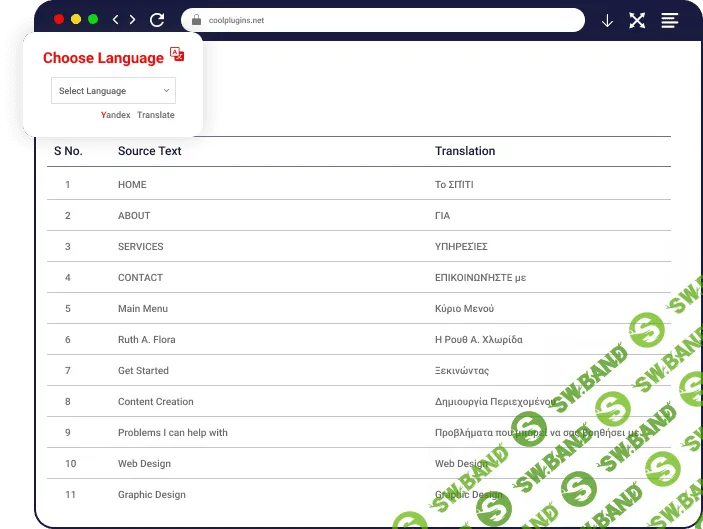
Task: Open the Yandex Translate link
Action: [137, 115]
